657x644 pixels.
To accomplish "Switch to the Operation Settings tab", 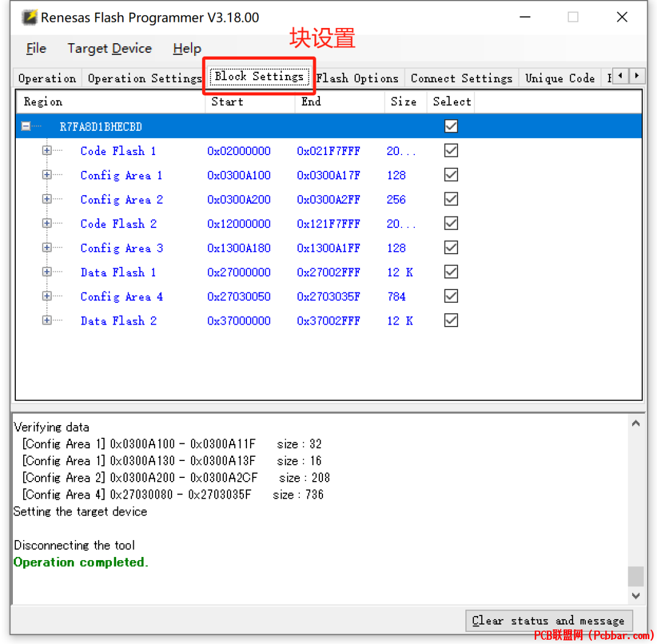I will coord(145,78).
